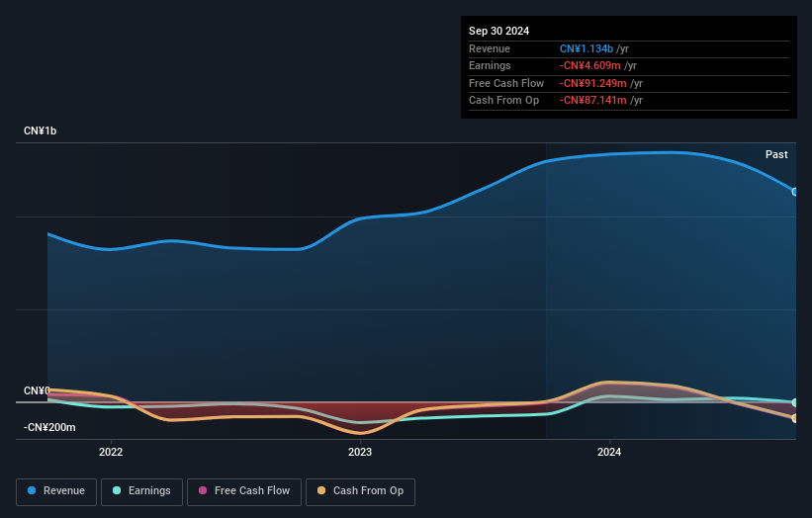
Task: Click the CN¥1b y-axis label
Action: [x=40, y=130]
